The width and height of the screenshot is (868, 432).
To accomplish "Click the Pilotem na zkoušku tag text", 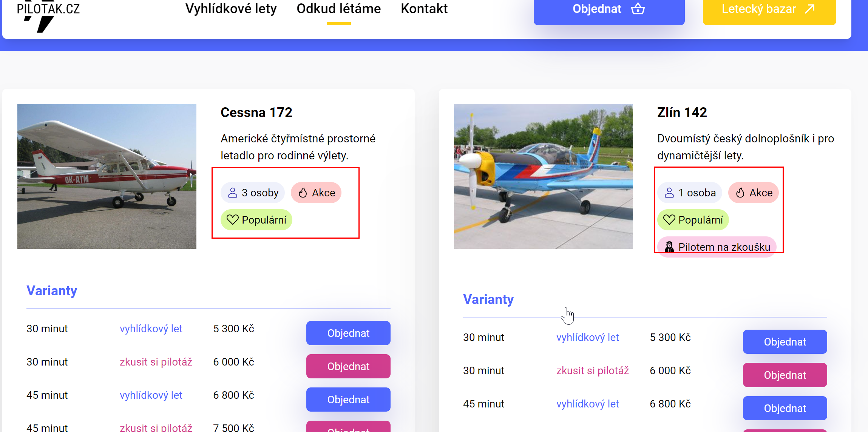I will pos(724,247).
